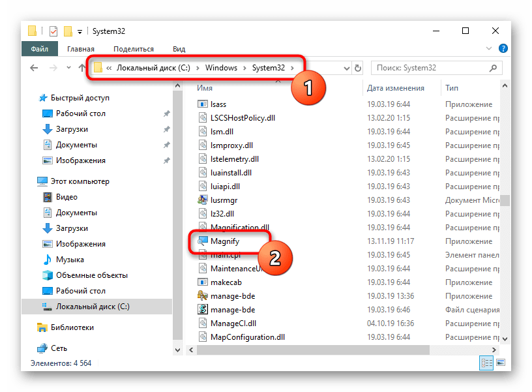This screenshot has height=392, width=532.
Task: Open hidden path double-chevron in address bar
Action: pos(109,68)
